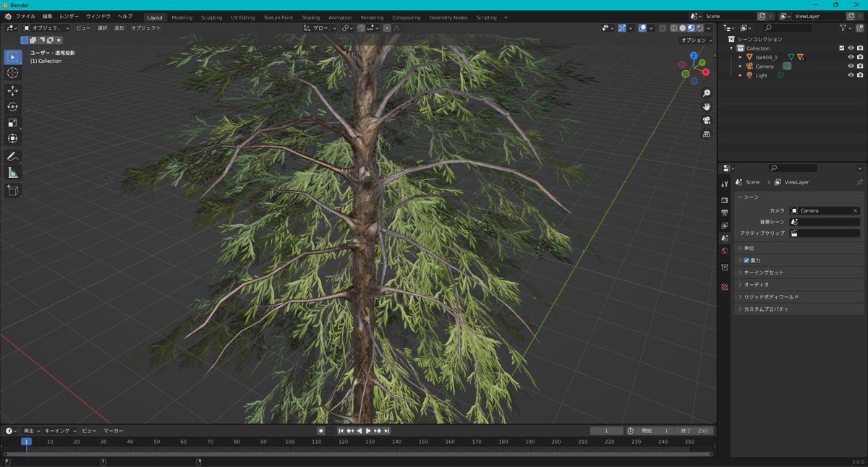Select the 3D Cursor tool

pyautogui.click(x=12, y=73)
